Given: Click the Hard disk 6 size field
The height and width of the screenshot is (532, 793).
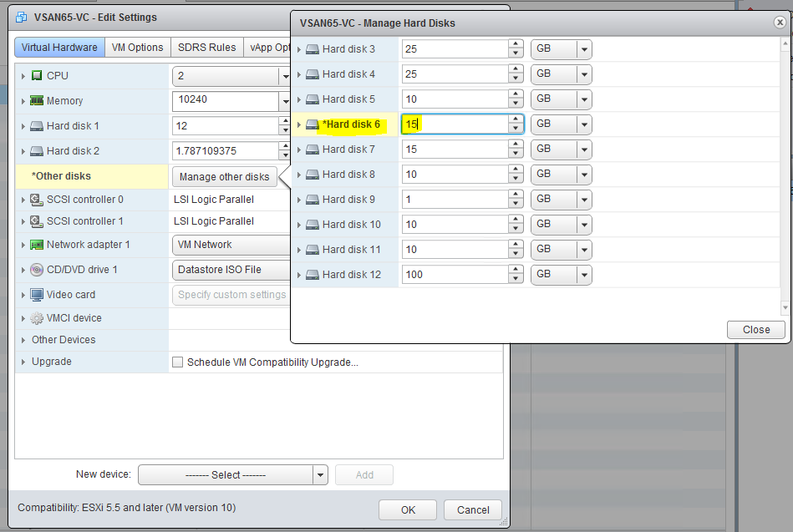Looking at the screenshot, I should tap(455, 124).
